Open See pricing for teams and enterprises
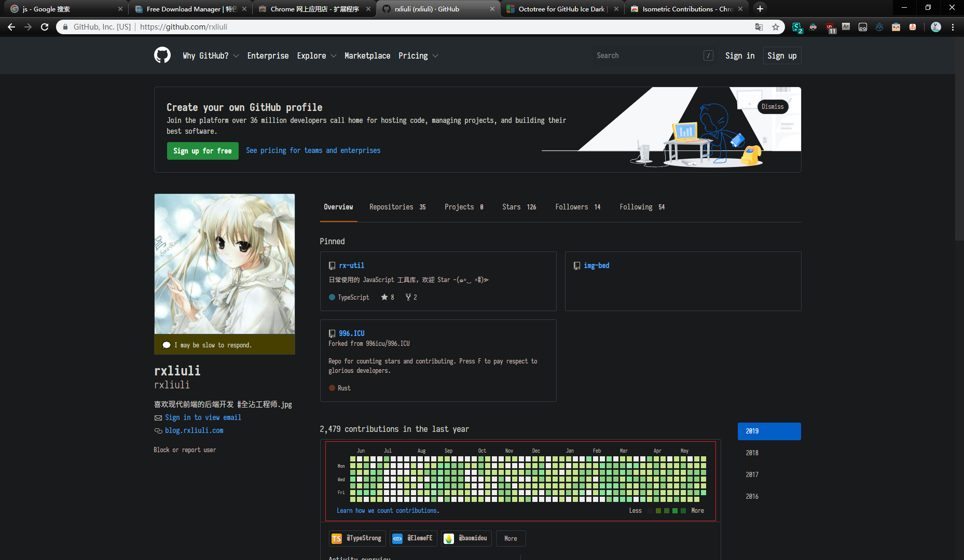 (x=313, y=150)
